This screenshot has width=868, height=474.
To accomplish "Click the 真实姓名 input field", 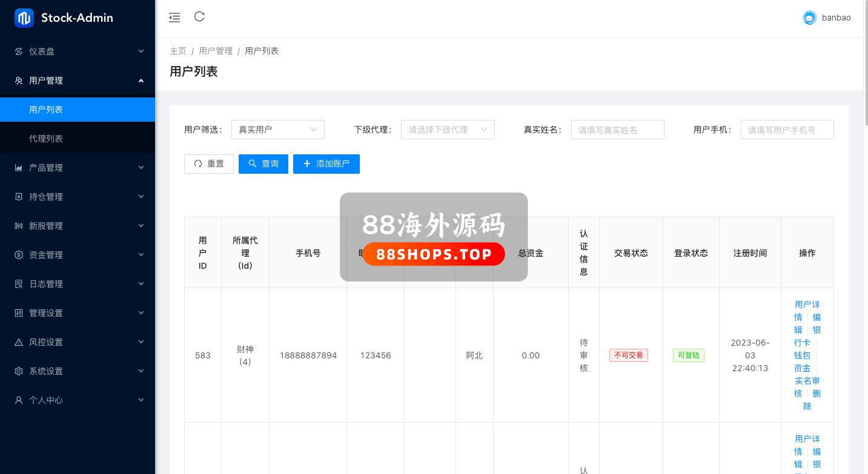I will click(617, 130).
